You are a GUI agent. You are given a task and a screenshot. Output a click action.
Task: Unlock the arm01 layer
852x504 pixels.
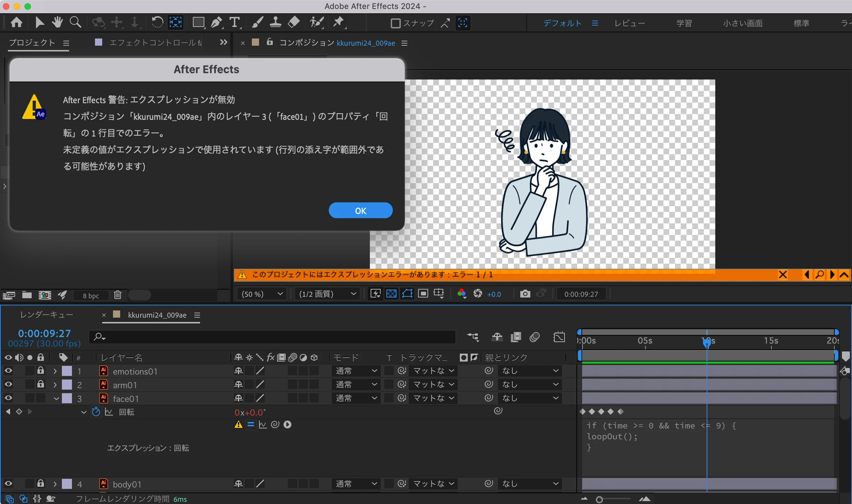(x=41, y=385)
